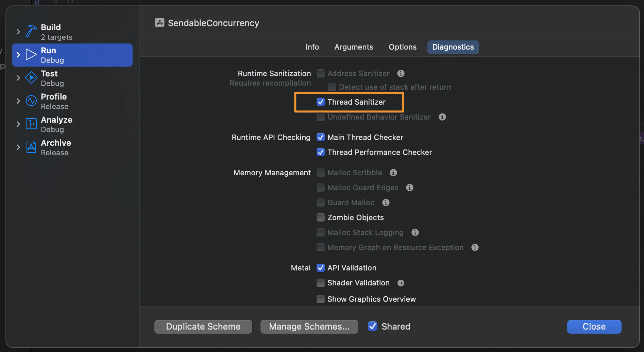Switch to the Arguments tab
Viewport: 644px width, 352px height.
[x=354, y=47]
